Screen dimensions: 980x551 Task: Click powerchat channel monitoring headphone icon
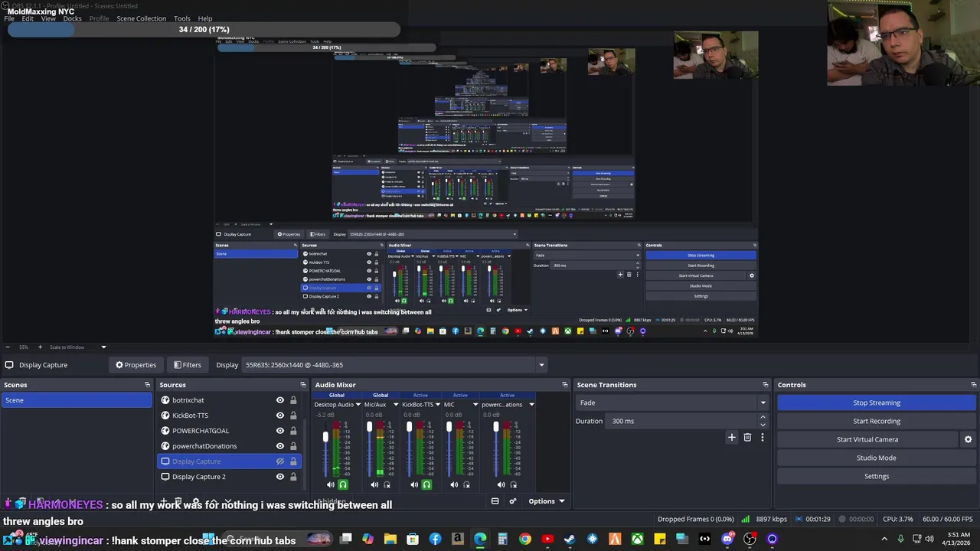pos(513,484)
